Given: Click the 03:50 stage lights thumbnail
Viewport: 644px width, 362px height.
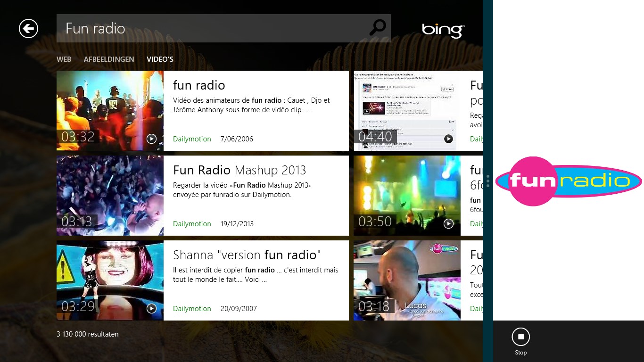Looking at the screenshot, I should pyautogui.click(x=407, y=196).
